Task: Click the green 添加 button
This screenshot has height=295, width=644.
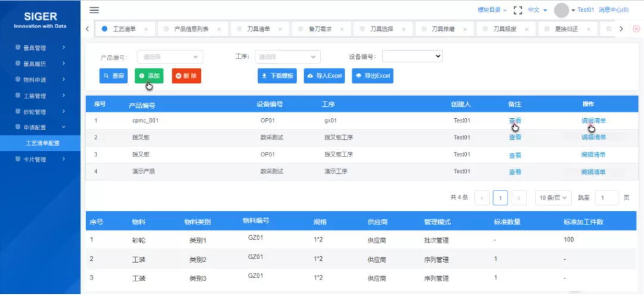Action: pyautogui.click(x=149, y=76)
